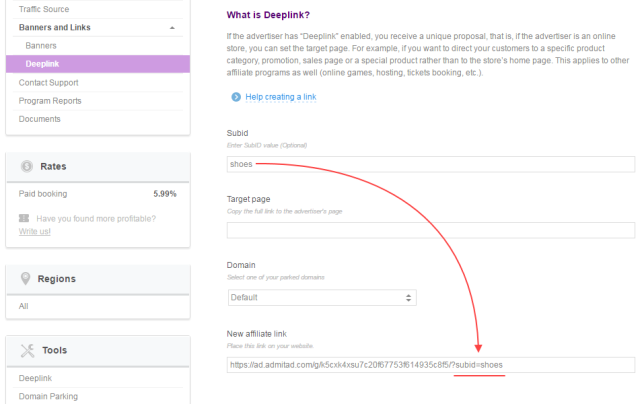640x404 pixels.
Task: Open Documents section
Action: click(x=40, y=119)
